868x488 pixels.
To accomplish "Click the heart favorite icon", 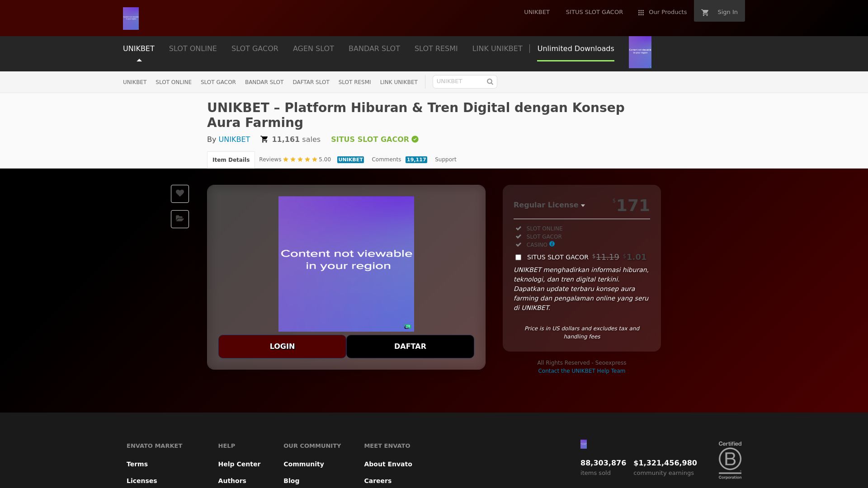I will (180, 193).
